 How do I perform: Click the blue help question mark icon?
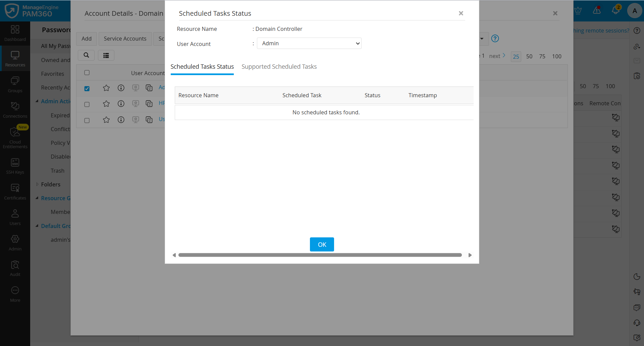click(x=495, y=38)
